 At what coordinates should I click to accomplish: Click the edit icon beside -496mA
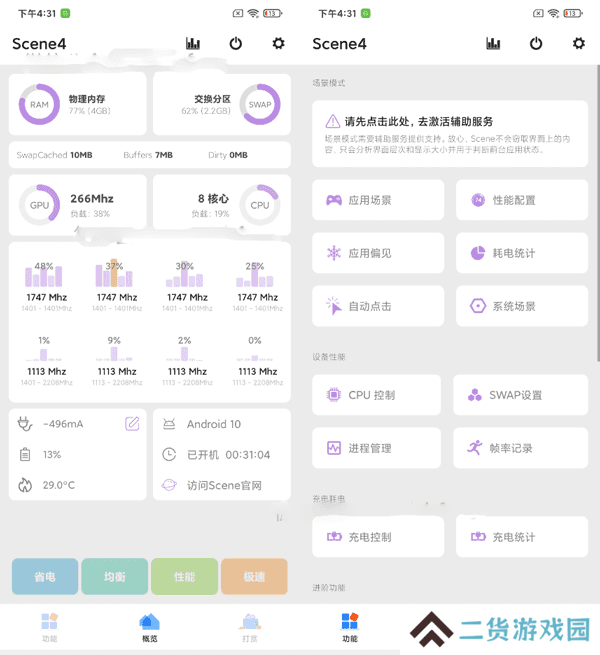132,424
